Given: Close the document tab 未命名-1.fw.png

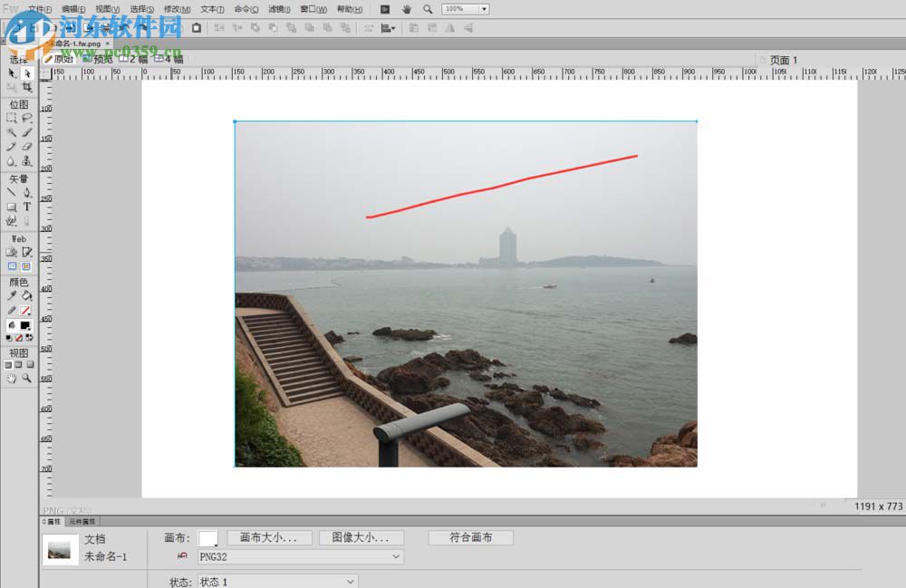Looking at the screenshot, I should click(108, 43).
